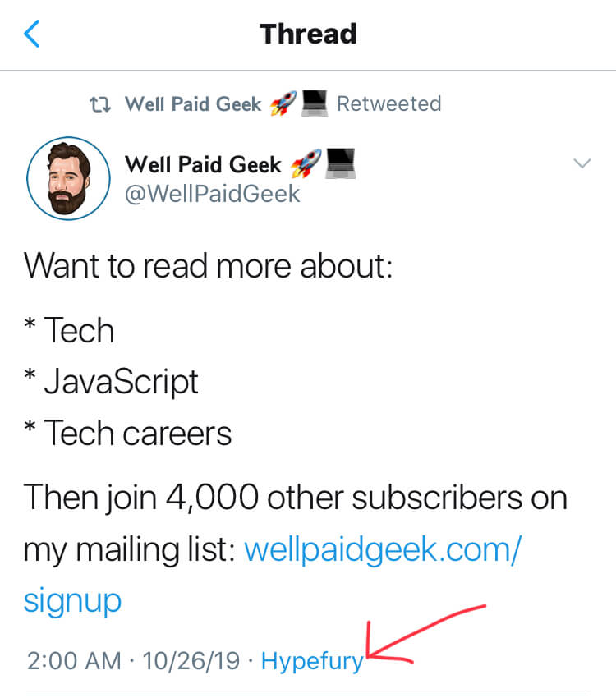Screen dimensions: 616x698
Task: Click the "* JavaScript" line in the tweet
Action: click(111, 382)
